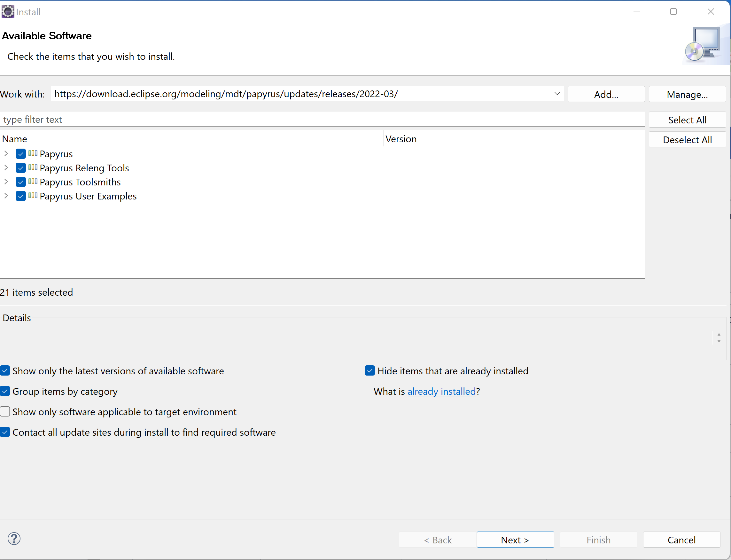Click the Papyrus Releng Tools category icon
731x560 pixels.
[x=33, y=168]
